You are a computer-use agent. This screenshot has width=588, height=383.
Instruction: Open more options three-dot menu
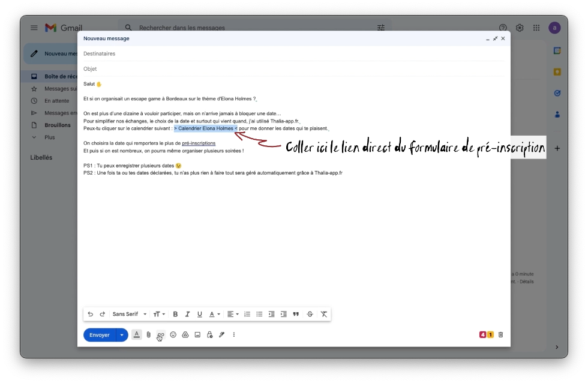tap(234, 335)
